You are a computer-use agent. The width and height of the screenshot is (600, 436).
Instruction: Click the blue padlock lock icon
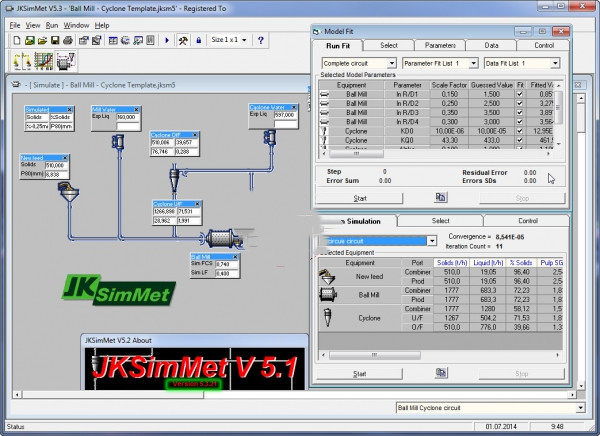tap(199, 40)
